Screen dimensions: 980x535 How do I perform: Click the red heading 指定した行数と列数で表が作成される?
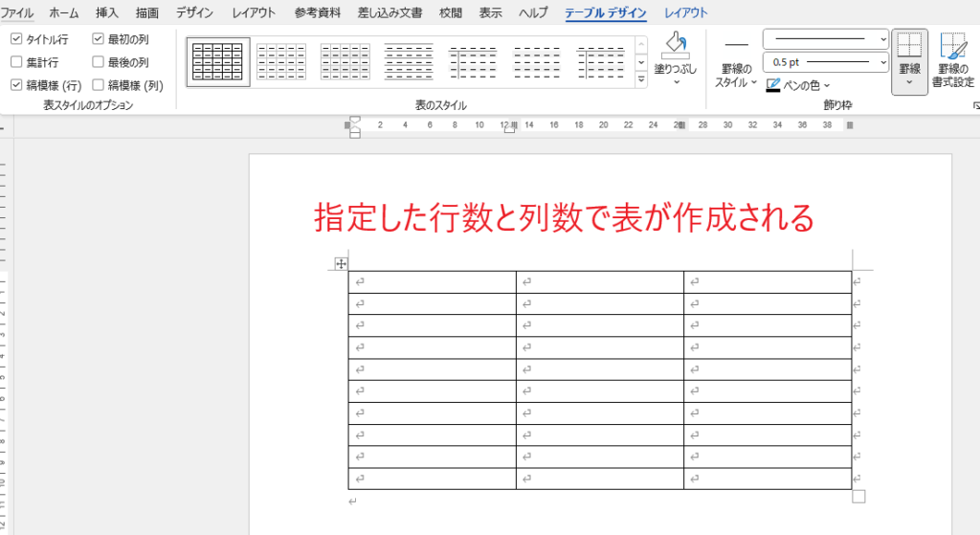click(x=565, y=217)
